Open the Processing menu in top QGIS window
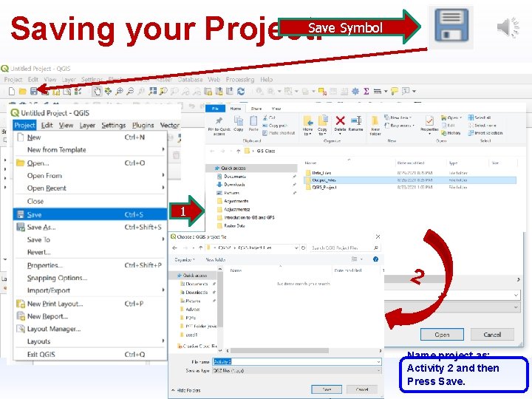Image resolution: width=532 pixels, height=399 pixels. click(240, 79)
